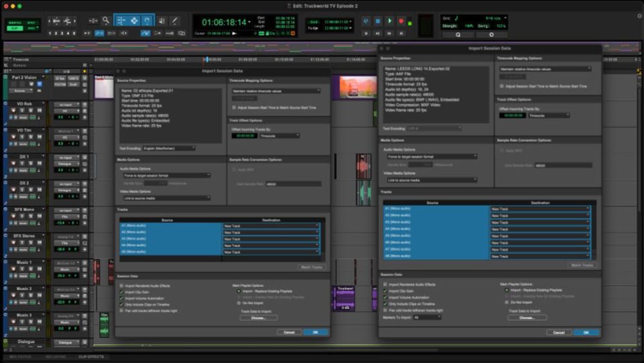644x363 pixels.
Task: Open the Grid value dropdown arrow
Action: pos(505,18)
